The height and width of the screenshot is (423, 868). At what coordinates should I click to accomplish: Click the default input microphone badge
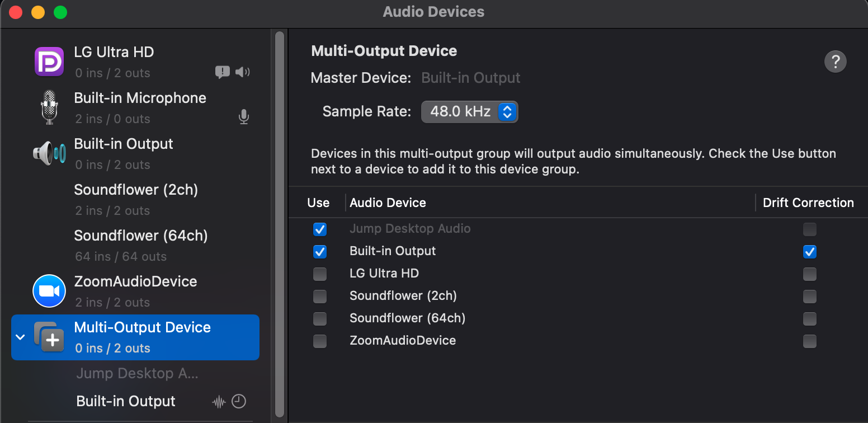pos(243,117)
